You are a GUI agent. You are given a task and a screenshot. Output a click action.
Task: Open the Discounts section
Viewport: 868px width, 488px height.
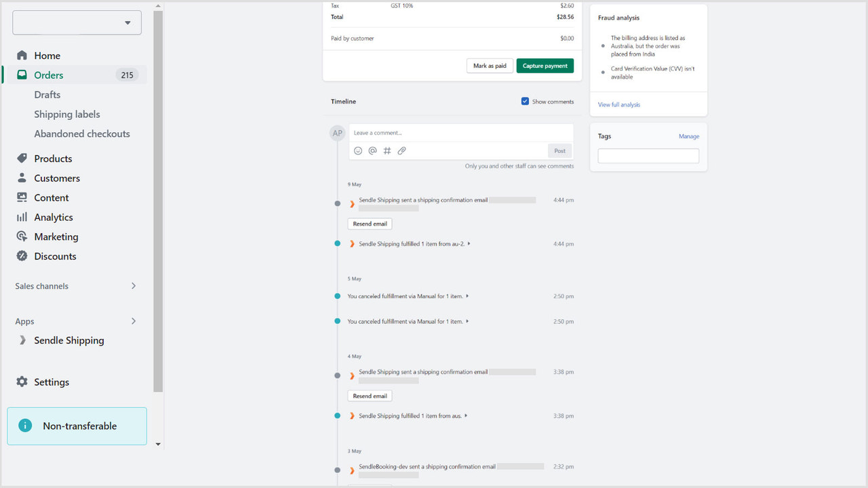click(x=54, y=256)
